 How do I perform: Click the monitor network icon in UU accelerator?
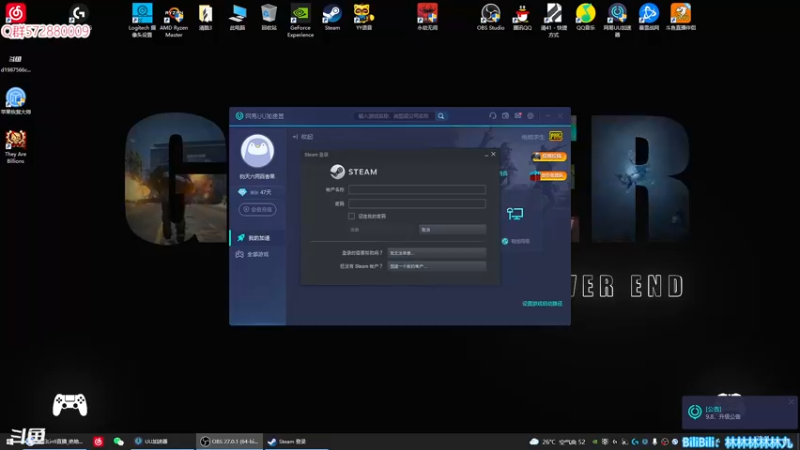pyautogui.click(x=515, y=214)
